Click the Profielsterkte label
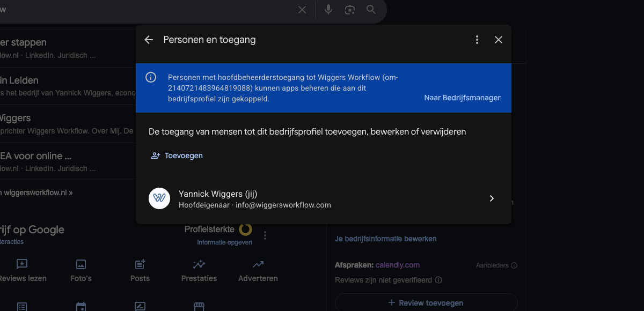This screenshot has width=644, height=311. click(209, 229)
